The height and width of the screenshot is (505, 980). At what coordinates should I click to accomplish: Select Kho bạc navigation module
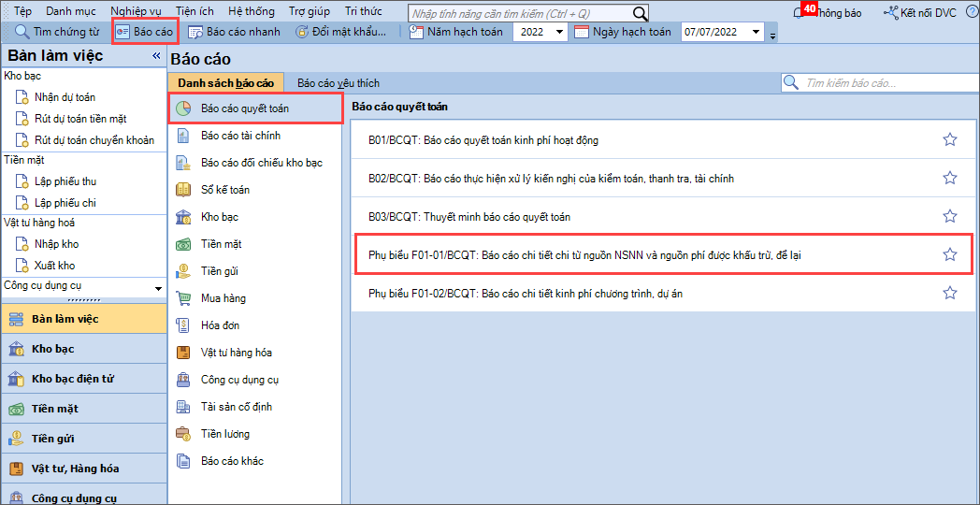tap(84, 349)
